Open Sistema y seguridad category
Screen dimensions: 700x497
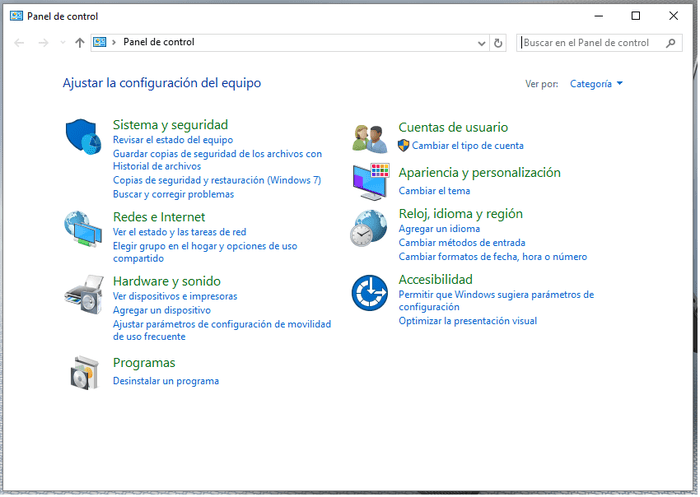(170, 125)
